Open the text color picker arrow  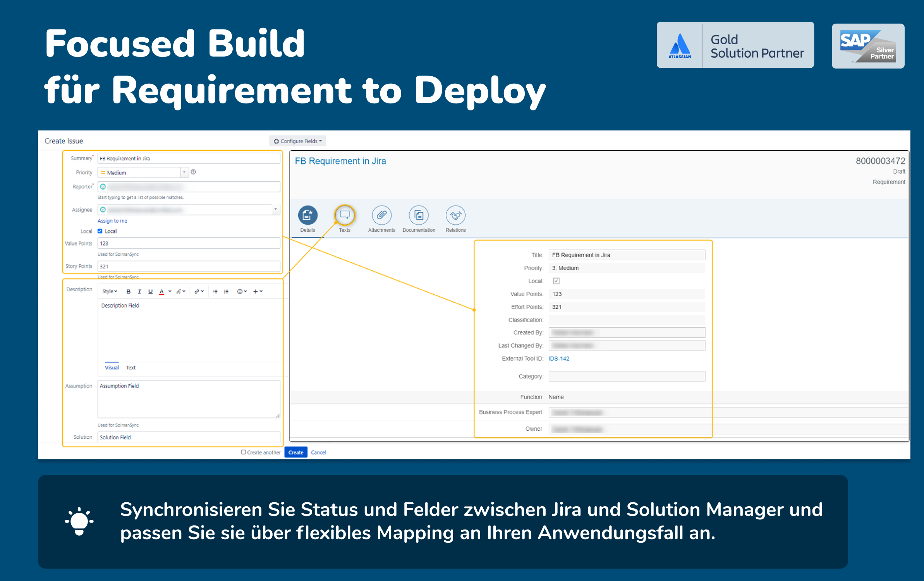point(170,291)
